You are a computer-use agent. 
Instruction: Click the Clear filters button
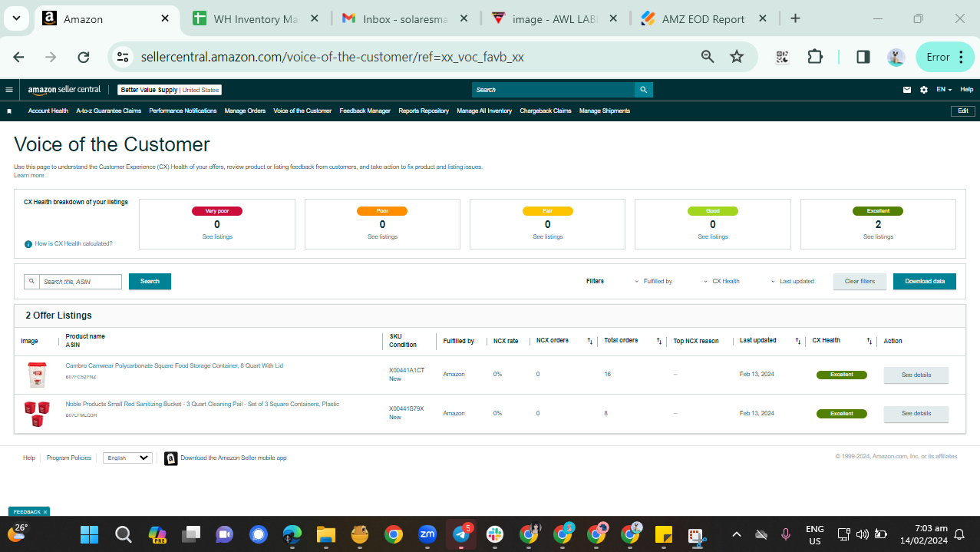(x=860, y=282)
